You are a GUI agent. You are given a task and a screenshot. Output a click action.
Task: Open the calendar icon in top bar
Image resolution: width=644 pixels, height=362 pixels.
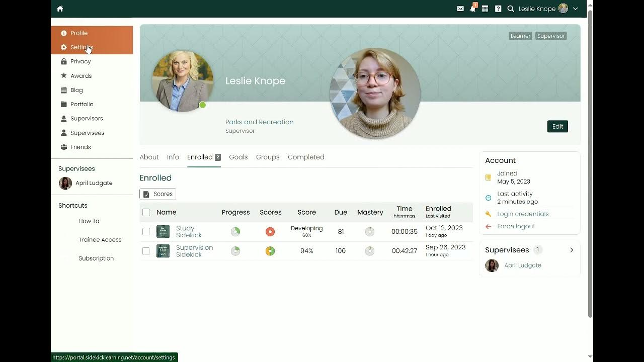[x=485, y=9]
